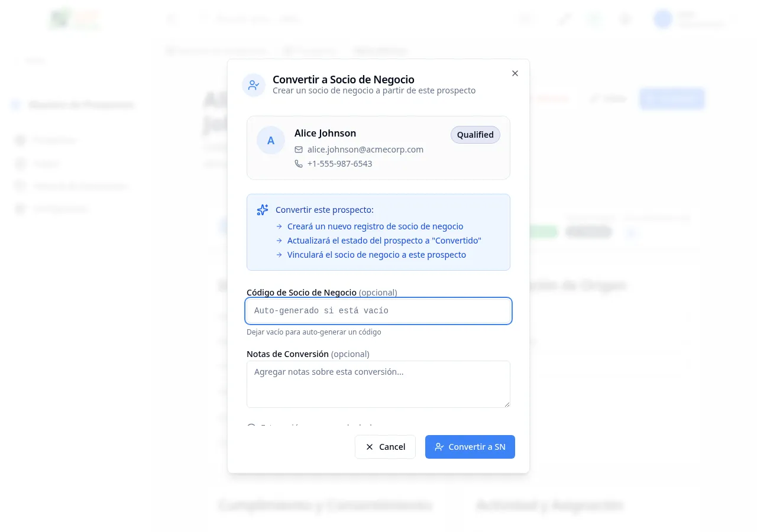Viewport: 757px width, 532px height.
Task: Click the alice.johnson@acmecorp.com email address
Action: click(365, 150)
